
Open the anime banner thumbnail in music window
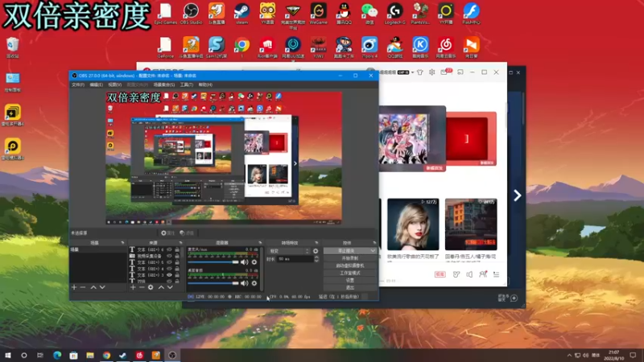(x=412, y=138)
